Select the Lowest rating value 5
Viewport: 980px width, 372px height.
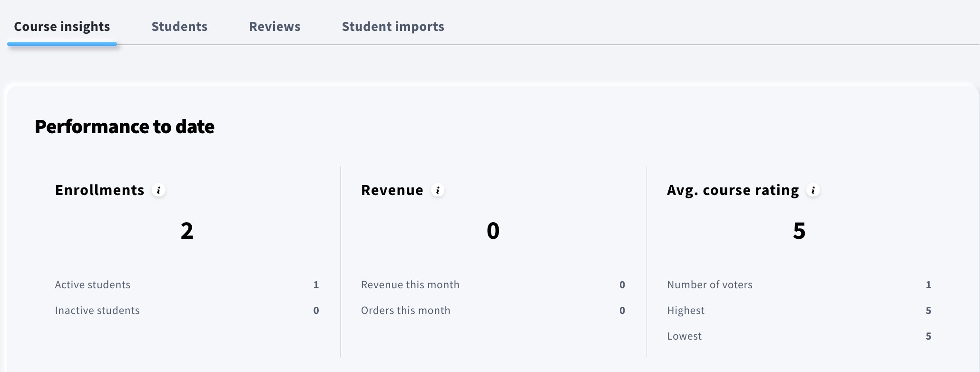coord(928,336)
